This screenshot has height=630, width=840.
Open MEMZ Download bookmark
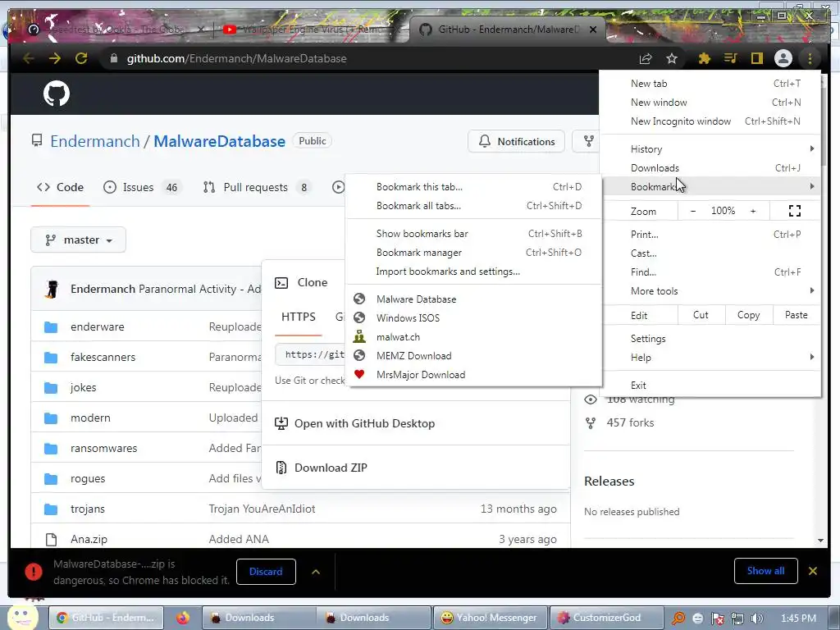click(474, 356)
